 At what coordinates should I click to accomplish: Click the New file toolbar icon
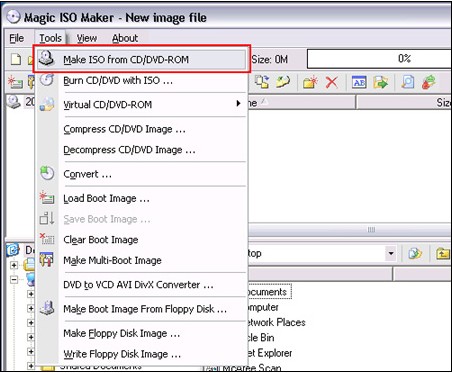point(16,59)
